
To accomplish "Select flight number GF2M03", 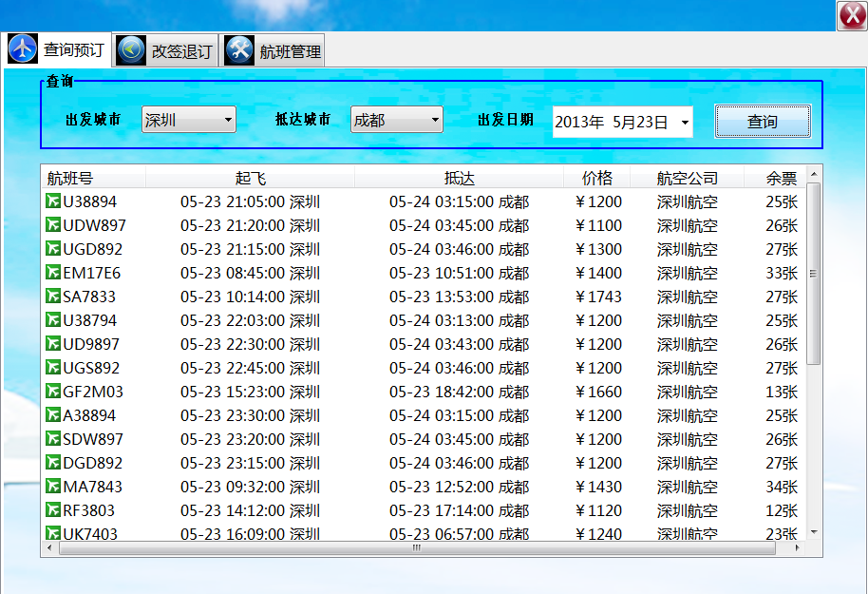I will point(93,392).
